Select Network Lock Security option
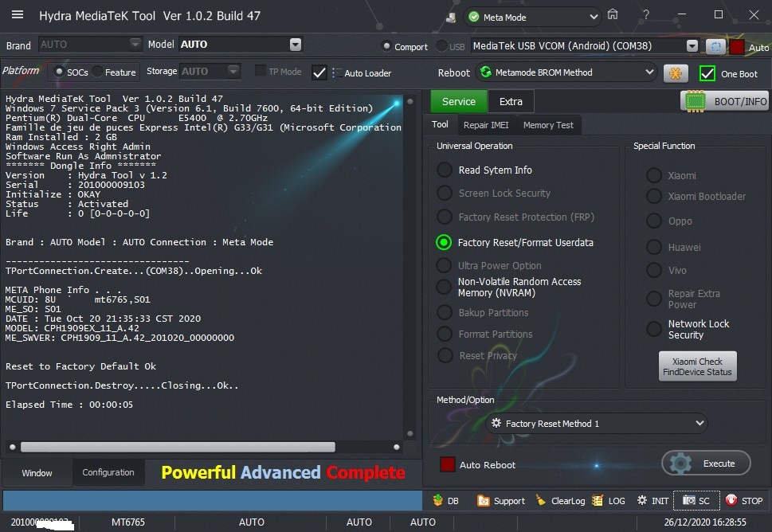Screen dimensions: 772x532 (x=654, y=329)
